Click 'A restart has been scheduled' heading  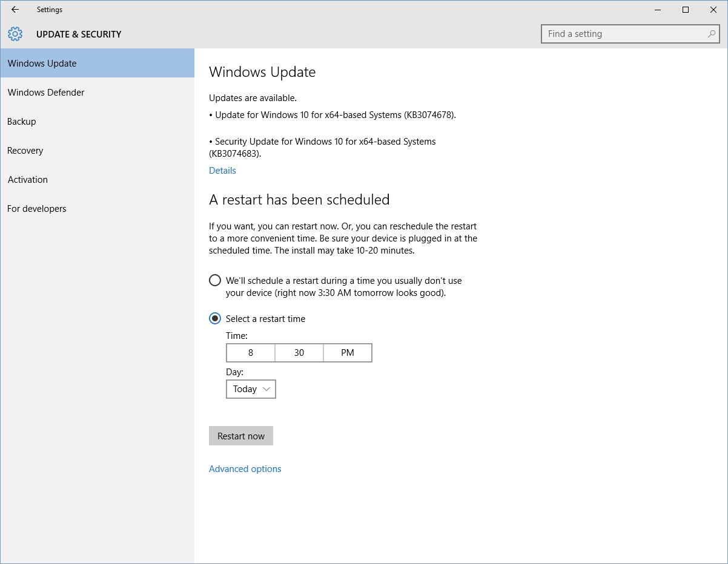(x=299, y=199)
